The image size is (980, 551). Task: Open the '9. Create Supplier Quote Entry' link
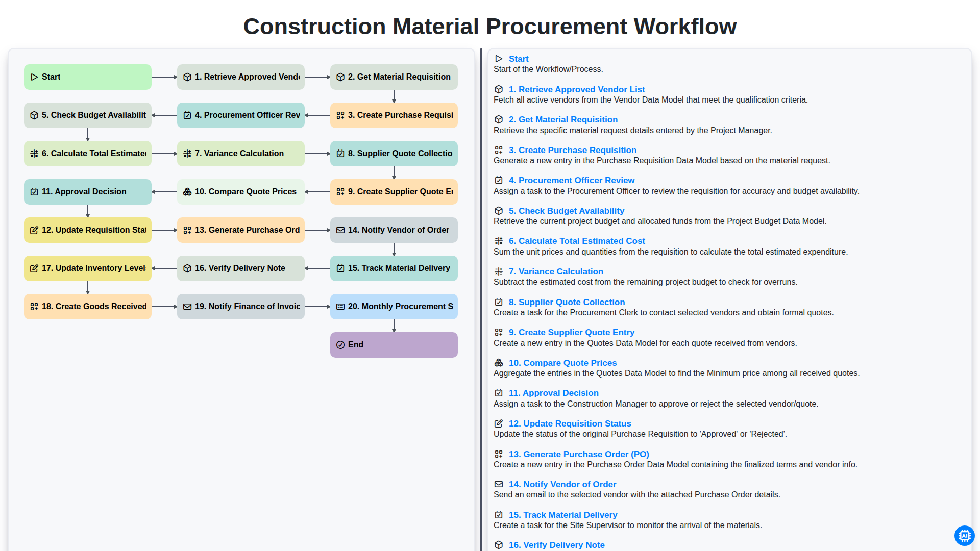572,332
